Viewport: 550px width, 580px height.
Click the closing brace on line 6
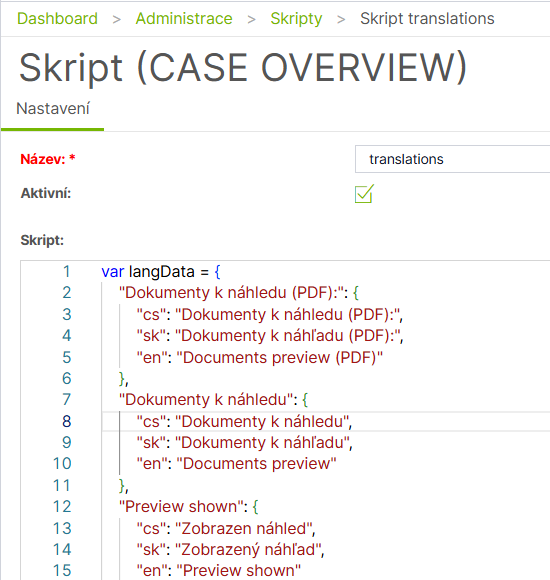point(122,379)
